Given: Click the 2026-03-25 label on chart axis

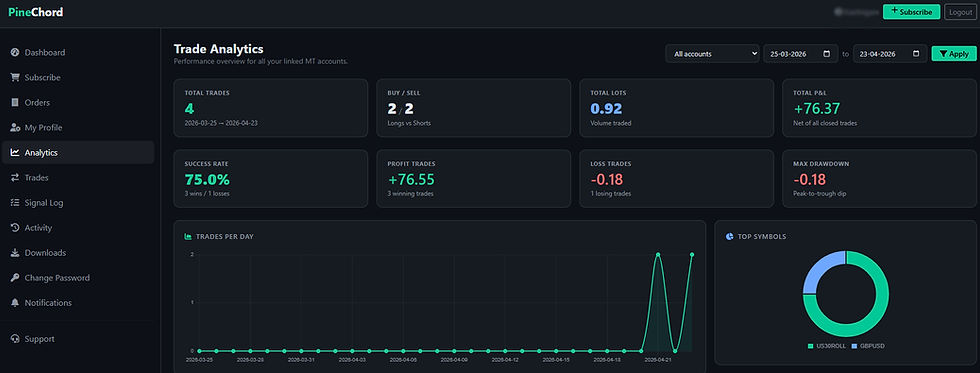Looking at the screenshot, I should pyautogui.click(x=200, y=360).
